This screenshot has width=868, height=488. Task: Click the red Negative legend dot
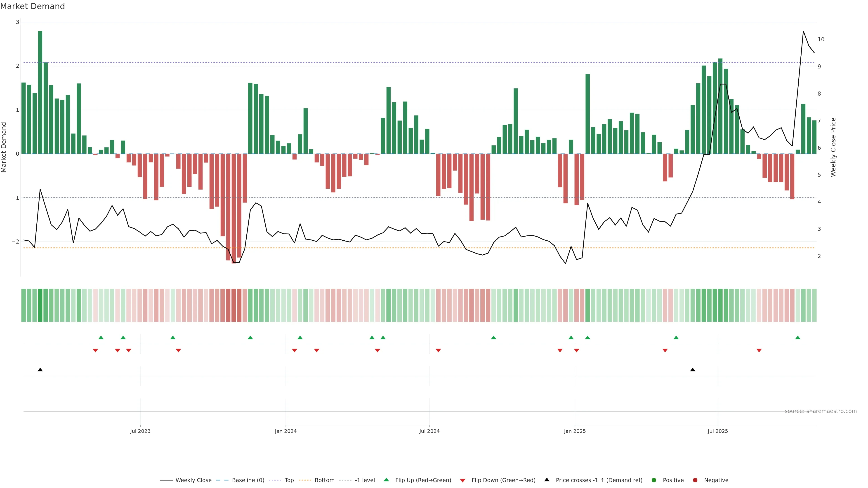695,480
